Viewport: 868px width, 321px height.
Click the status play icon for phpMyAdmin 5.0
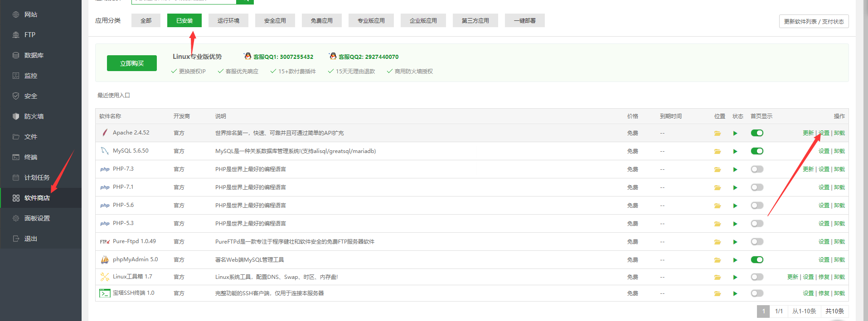pyautogui.click(x=735, y=260)
